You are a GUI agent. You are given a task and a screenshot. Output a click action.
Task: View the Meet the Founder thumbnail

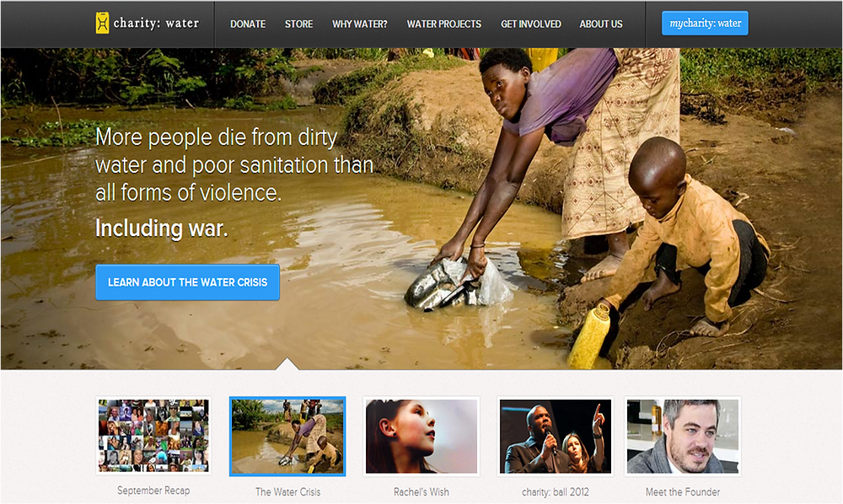coord(683,437)
